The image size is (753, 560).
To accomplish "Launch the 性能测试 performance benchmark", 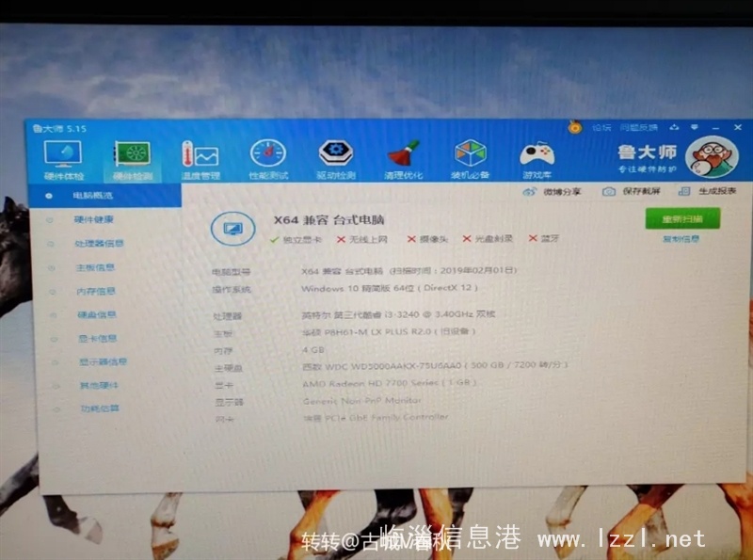I will 268,160.
